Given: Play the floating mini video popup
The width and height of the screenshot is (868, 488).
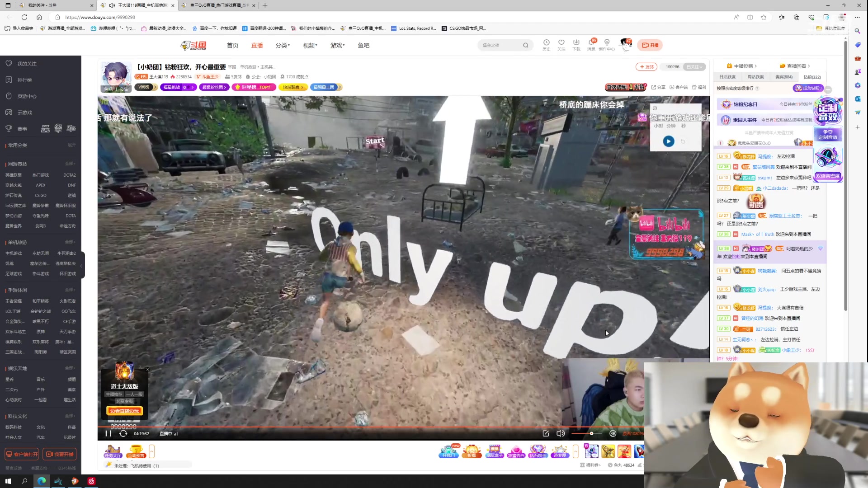Looking at the screenshot, I should point(668,141).
